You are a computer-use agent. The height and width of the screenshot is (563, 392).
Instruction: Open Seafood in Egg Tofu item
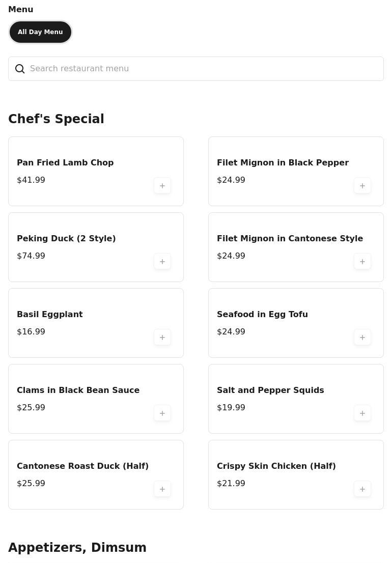[x=262, y=315]
